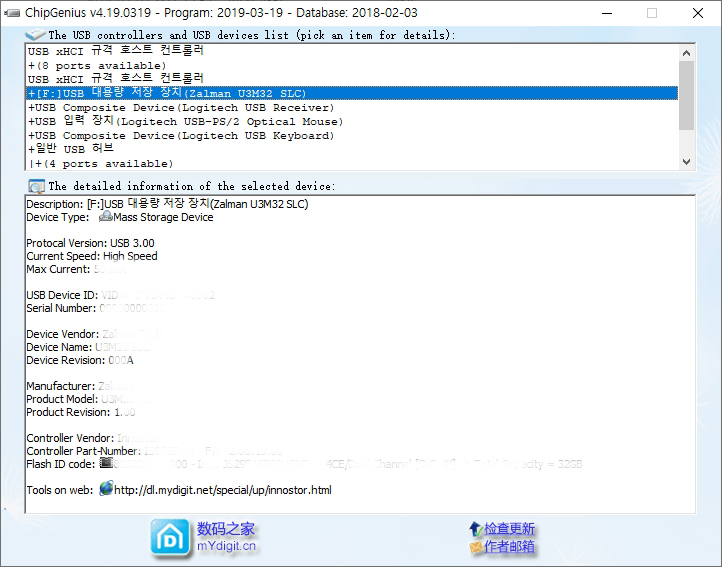Click the magnifier icon beside detailed information heading
Viewport: 722px width, 567px height.
(36, 186)
